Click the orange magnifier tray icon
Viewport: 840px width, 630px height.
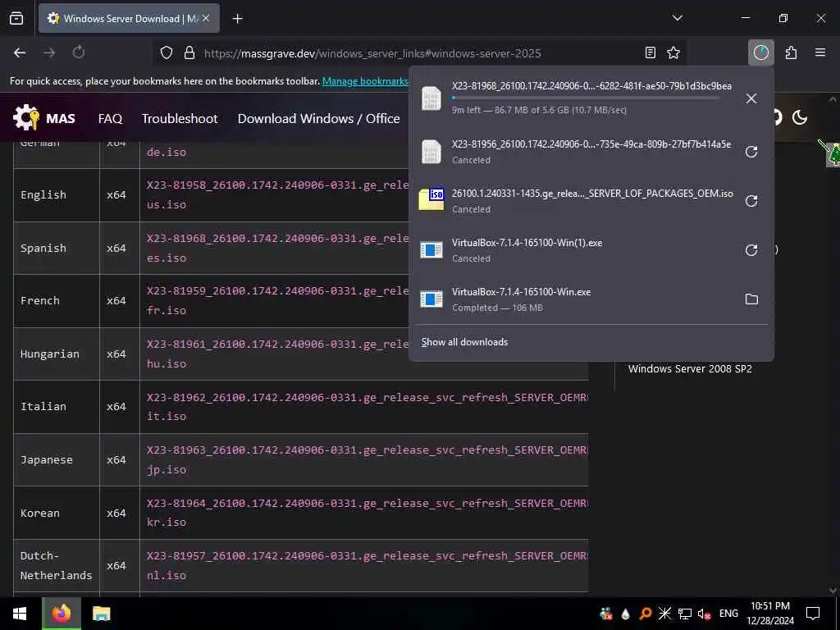(646, 614)
